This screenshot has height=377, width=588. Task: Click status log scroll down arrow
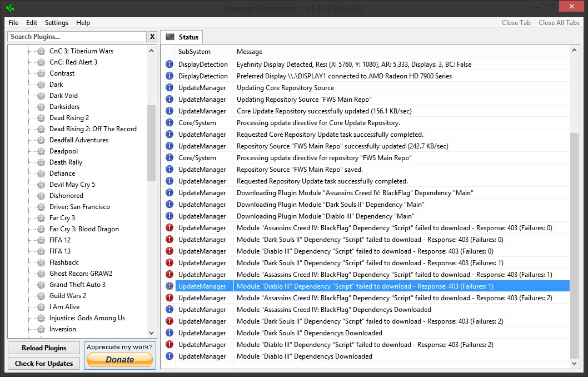(x=574, y=364)
